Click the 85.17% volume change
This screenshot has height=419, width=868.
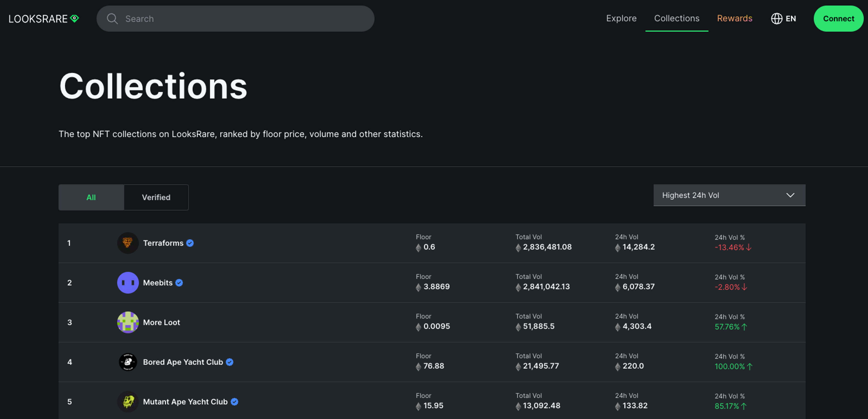[x=727, y=406]
